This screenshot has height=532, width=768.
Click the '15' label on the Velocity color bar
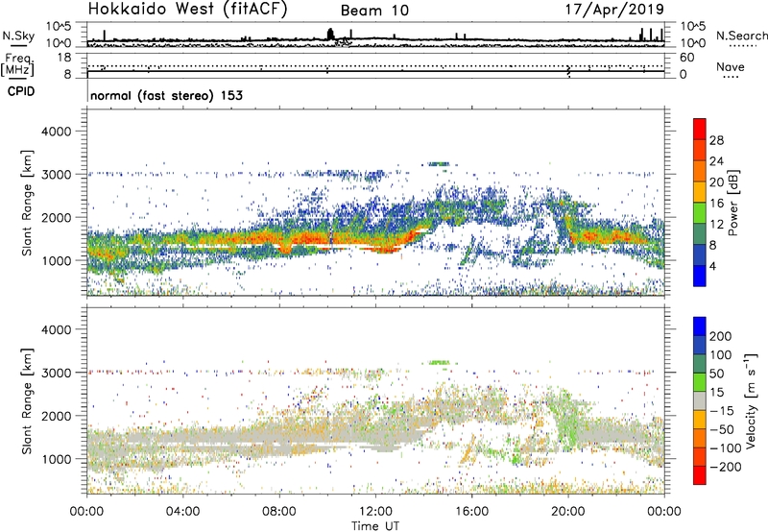pos(716,392)
